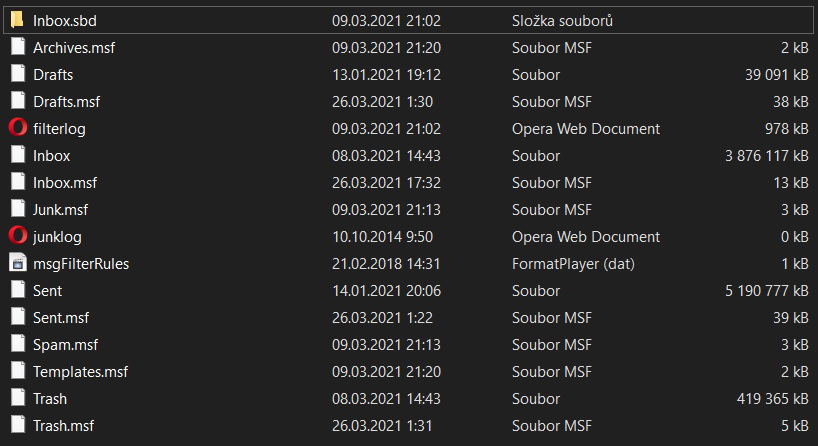The height and width of the screenshot is (446, 818).
Task: Select the Drafts.msf file
Action: pyautogui.click(x=67, y=101)
